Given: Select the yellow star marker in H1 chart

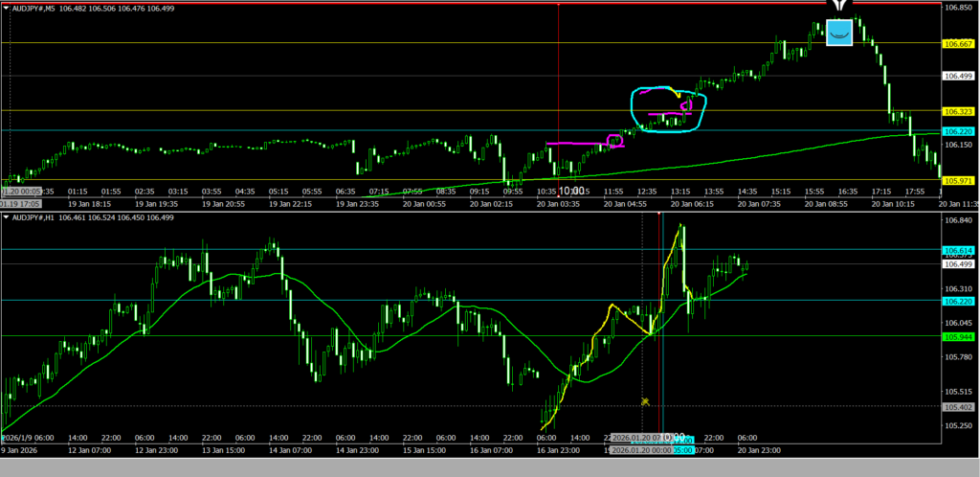Looking at the screenshot, I should (x=645, y=401).
